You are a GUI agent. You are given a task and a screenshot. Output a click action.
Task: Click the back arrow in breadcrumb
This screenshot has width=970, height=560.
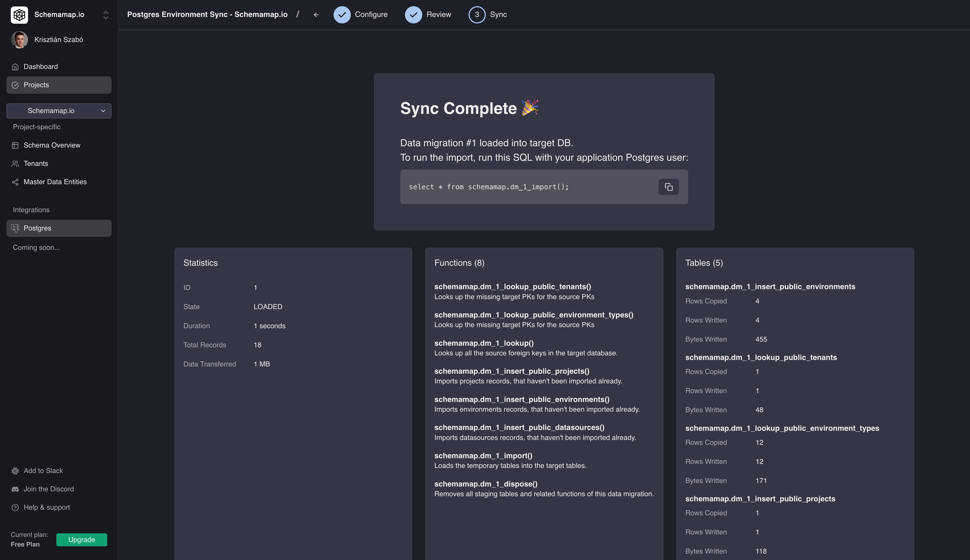(x=316, y=15)
